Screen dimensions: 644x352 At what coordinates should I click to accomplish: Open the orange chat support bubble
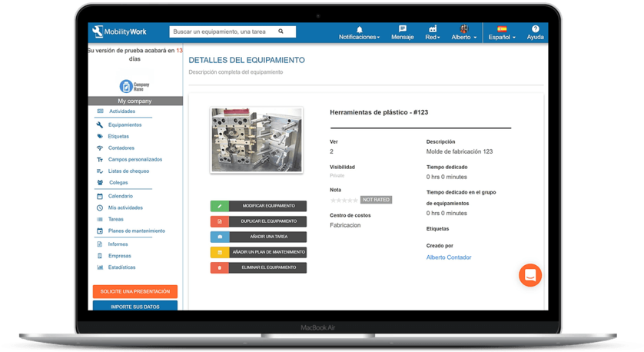click(529, 275)
